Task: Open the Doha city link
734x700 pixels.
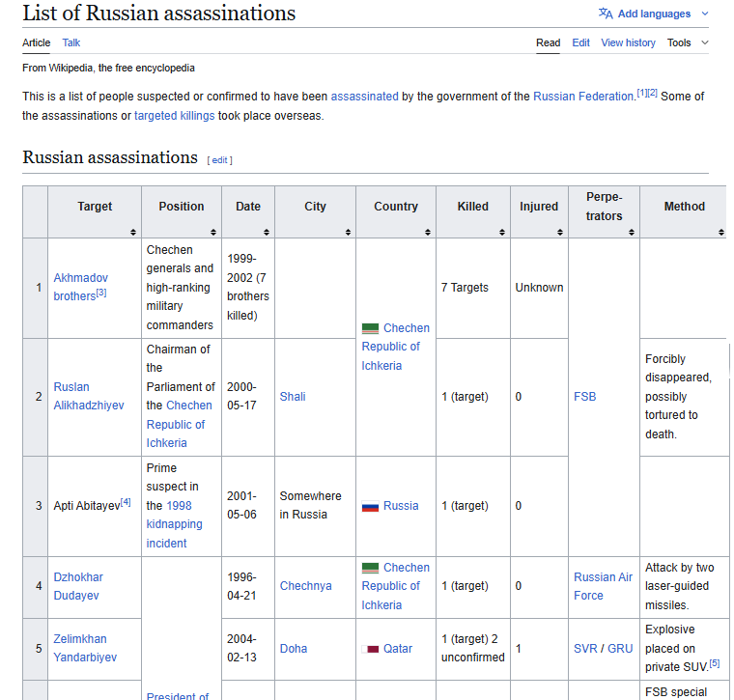Action: [x=294, y=649]
